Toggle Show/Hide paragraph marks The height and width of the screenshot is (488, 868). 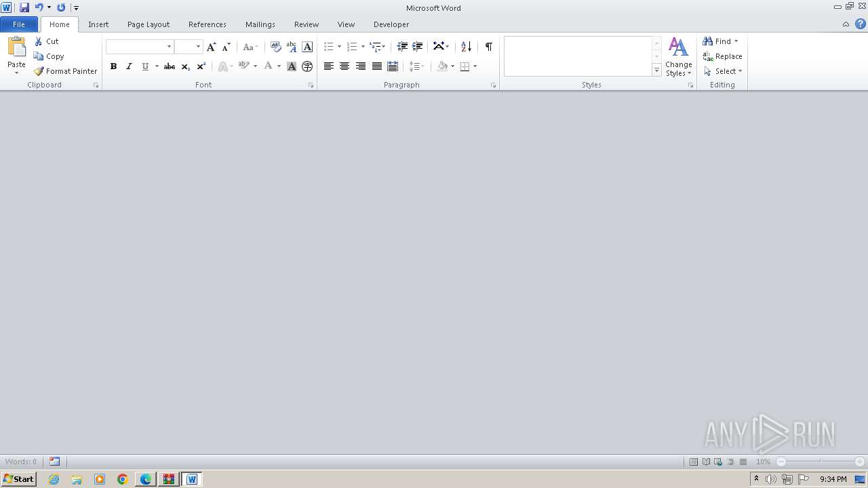click(488, 47)
